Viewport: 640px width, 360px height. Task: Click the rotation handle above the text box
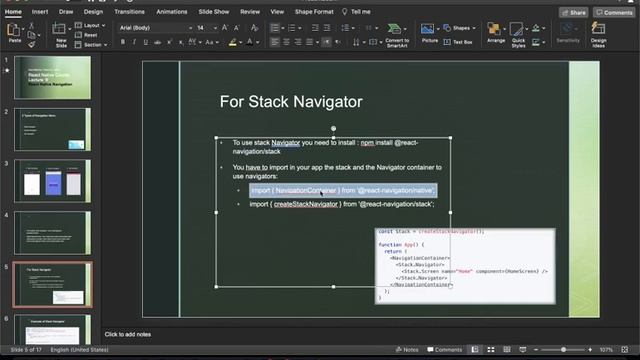tap(333, 129)
